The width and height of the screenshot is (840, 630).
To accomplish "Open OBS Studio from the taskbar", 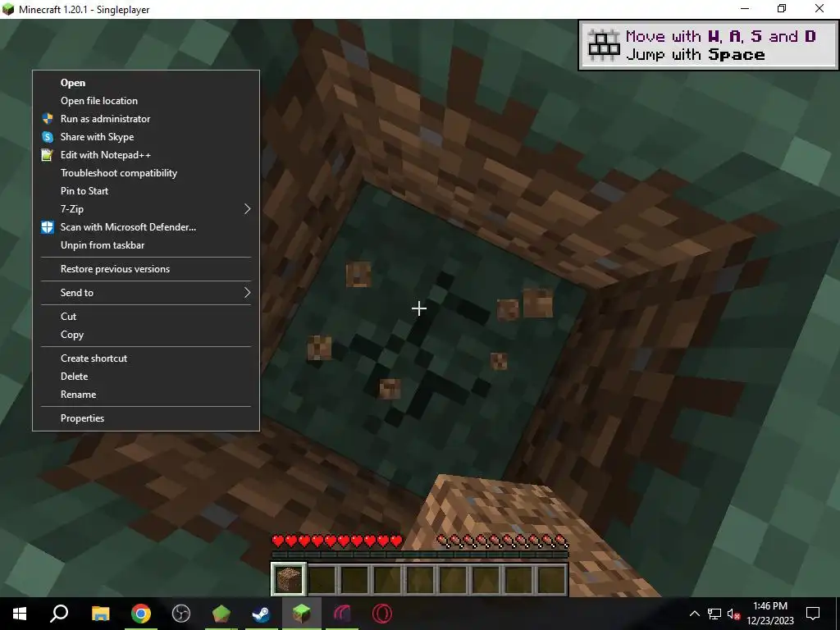I will click(181, 614).
